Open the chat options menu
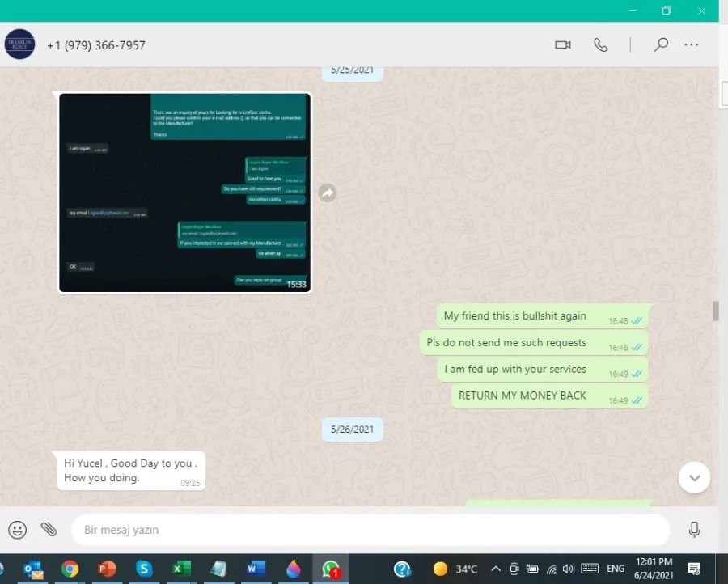Image resolution: width=728 pixels, height=584 pixels. (692, 45)
